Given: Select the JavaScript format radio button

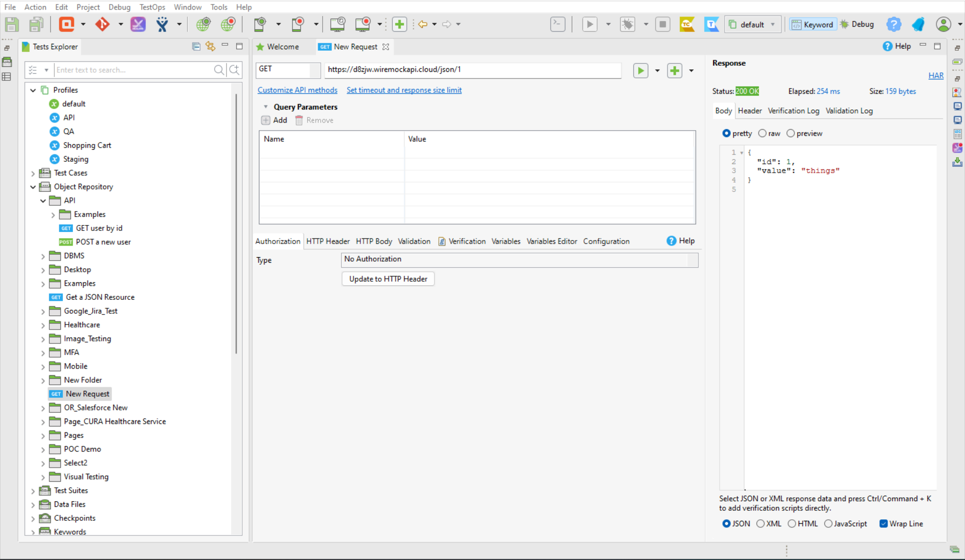Looking at the screenshot, I should coord(828,523).
